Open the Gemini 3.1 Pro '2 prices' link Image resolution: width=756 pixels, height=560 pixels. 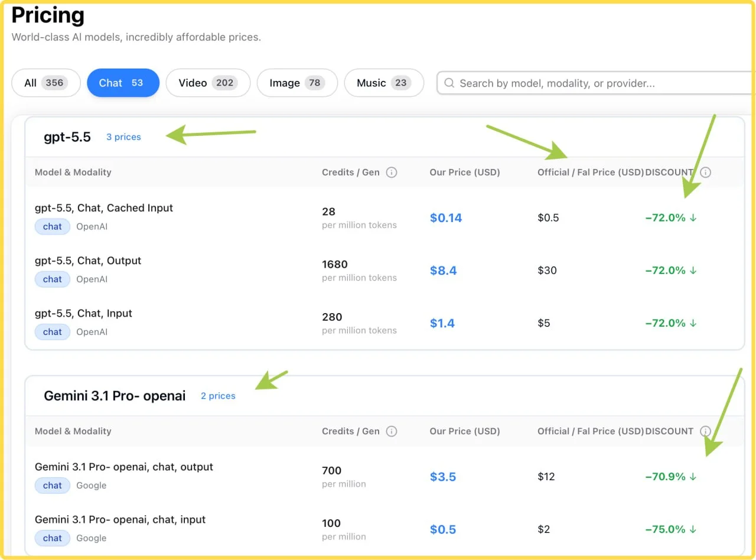point(218,396)
